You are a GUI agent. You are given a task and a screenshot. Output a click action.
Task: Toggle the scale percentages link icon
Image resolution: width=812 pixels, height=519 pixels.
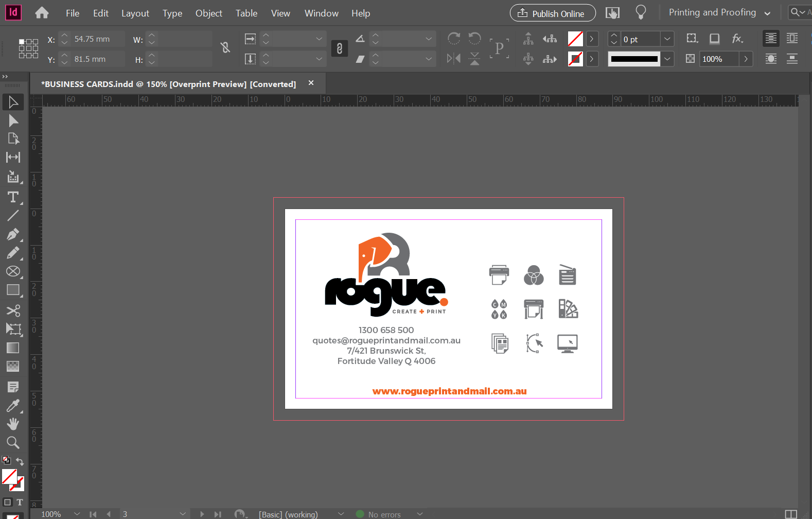point(340,48)
